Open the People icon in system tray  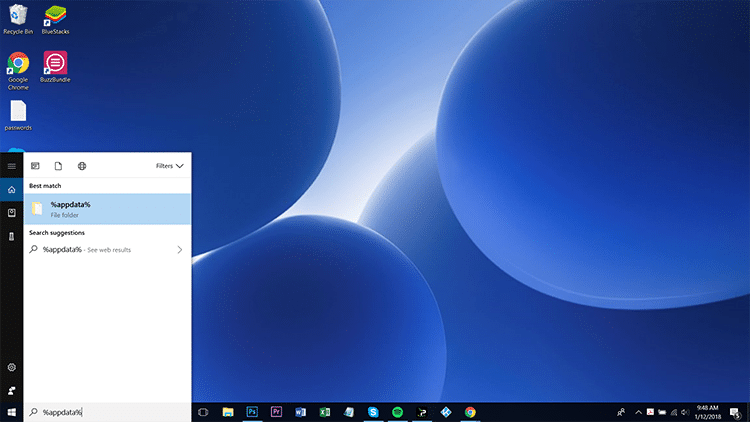[x=621, y=412]
